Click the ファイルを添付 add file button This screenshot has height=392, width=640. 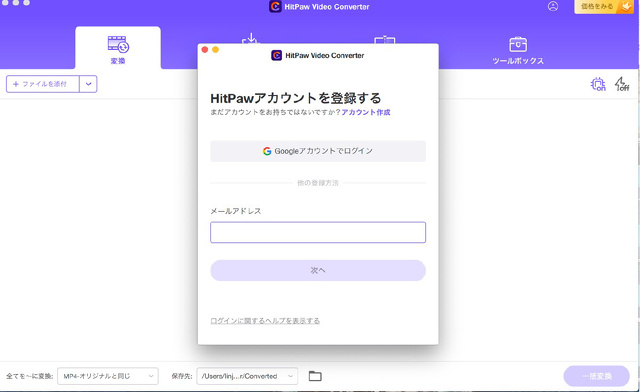tap(43, 84)
